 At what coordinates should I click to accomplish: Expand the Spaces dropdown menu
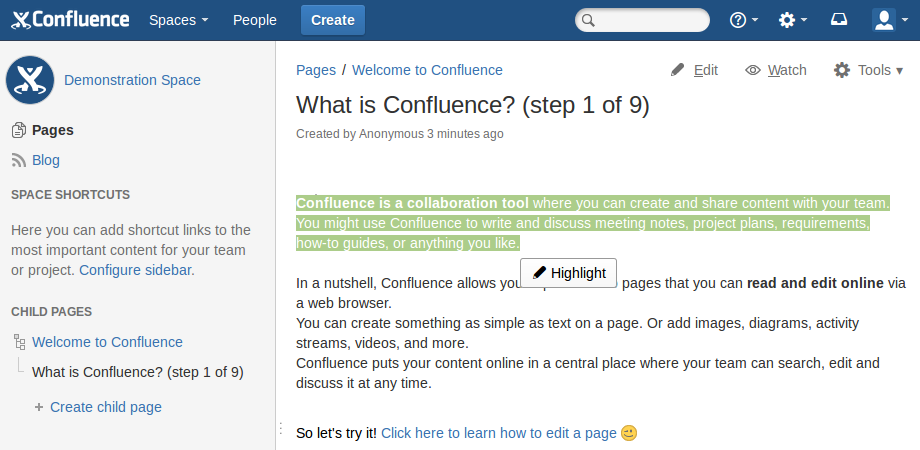point(179,20)
